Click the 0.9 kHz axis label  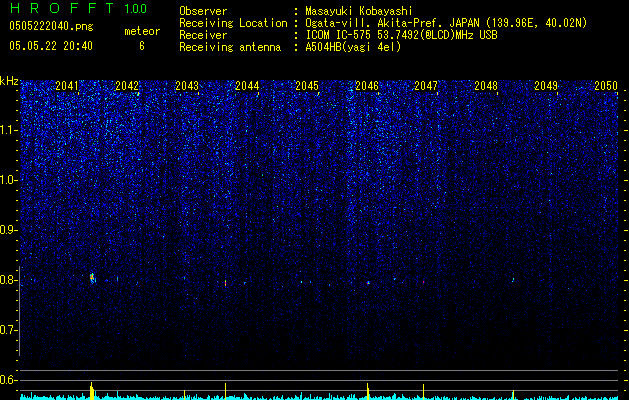9,230
